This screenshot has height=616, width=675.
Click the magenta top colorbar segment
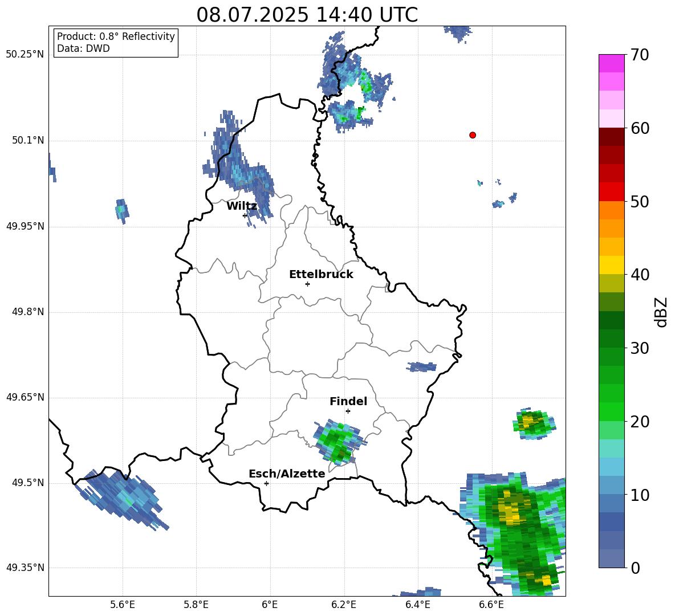612,63
